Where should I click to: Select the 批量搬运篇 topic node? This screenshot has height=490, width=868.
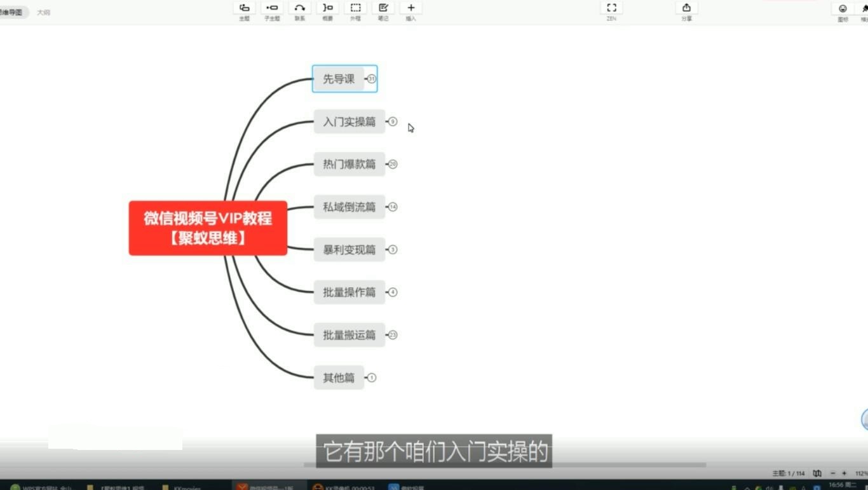coord(349,335)
